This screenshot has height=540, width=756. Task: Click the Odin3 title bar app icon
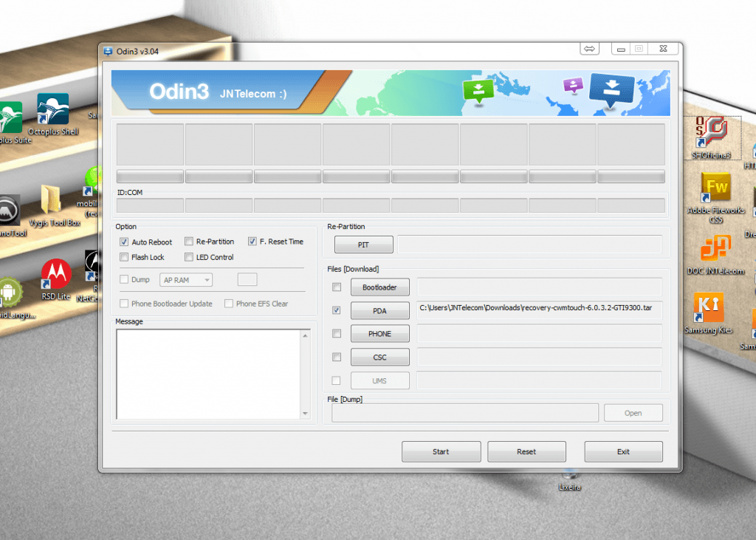pos(108,51)
